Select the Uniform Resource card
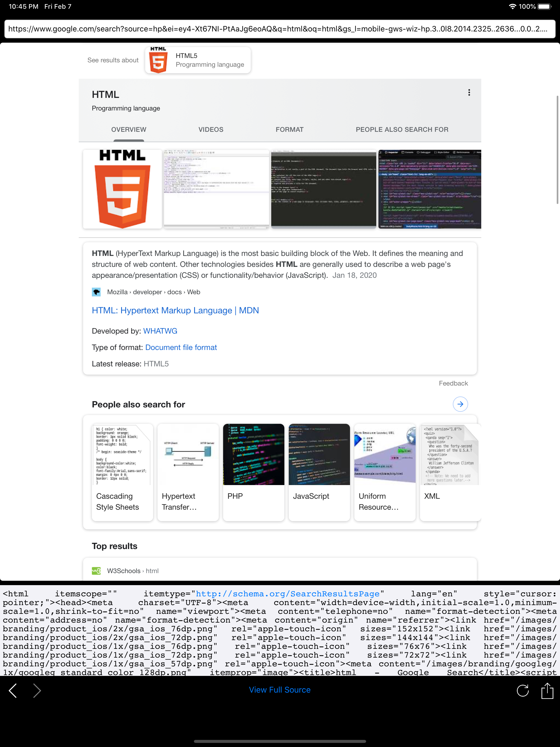The height and width of the screenshot is (747, 560). tap(385, 472)
